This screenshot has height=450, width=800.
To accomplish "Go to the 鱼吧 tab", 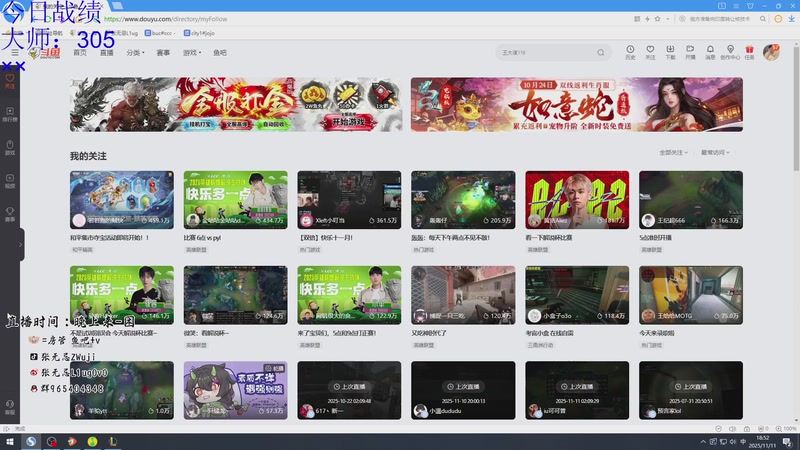I will tap(220, 53).
